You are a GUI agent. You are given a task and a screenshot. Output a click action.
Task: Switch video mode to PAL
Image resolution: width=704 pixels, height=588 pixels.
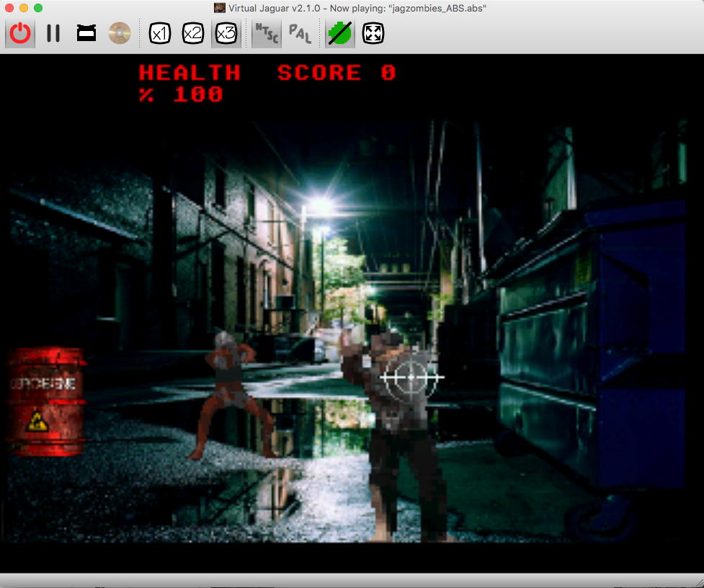(x=300, y=34)
